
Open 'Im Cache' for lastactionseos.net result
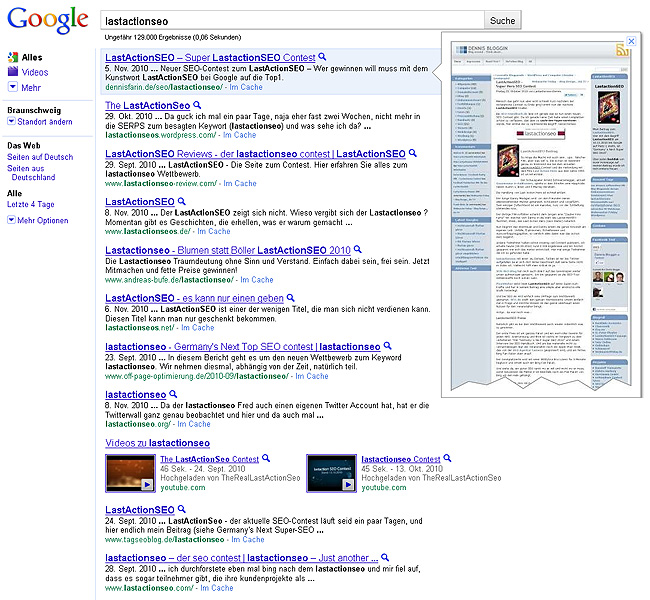pyautogui.click(x=198, y=328)
